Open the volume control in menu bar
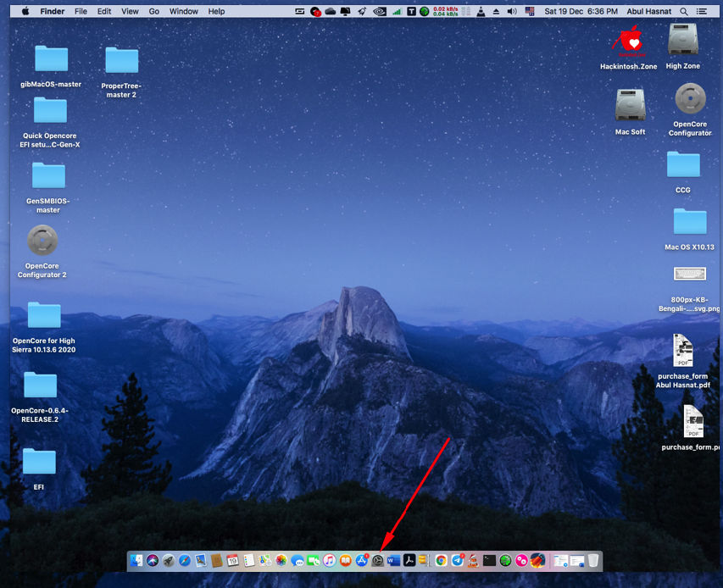Viewport: 723px width, 588px height. click(x=511, y=12)
